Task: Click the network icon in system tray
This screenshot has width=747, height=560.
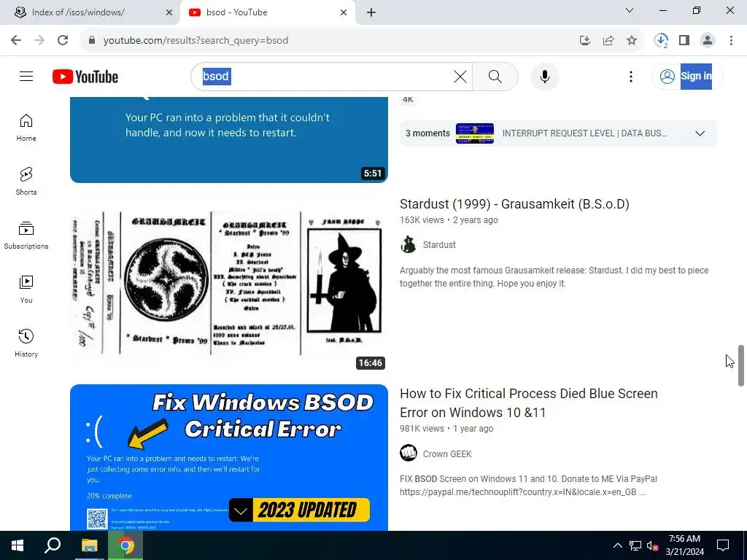Action: click(635, 545)
